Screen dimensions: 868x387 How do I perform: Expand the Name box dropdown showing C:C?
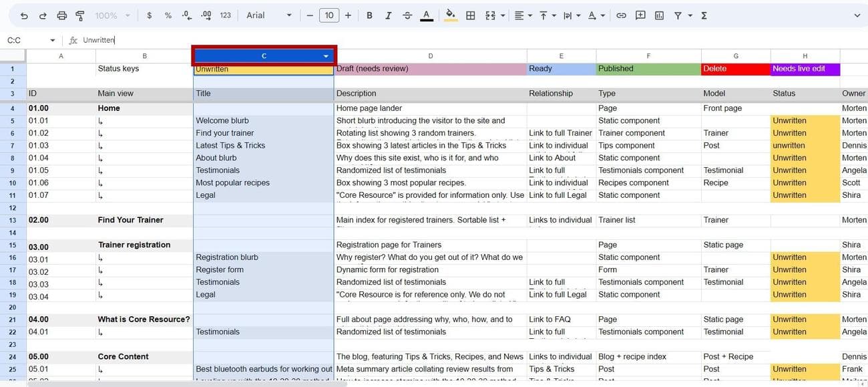click(x=52, y=40)
